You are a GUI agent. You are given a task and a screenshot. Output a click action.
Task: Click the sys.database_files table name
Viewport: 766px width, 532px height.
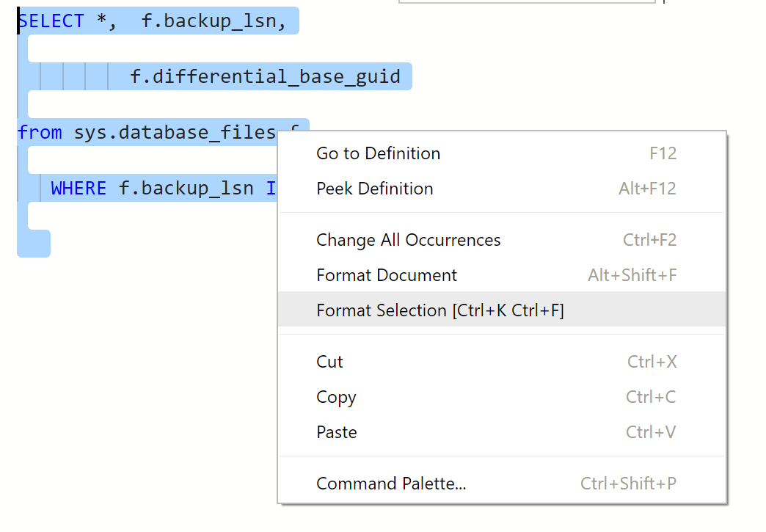pyautogui.click(x=174, y=132)
